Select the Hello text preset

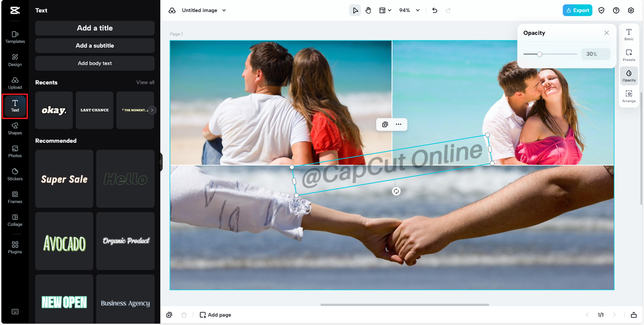125,179
